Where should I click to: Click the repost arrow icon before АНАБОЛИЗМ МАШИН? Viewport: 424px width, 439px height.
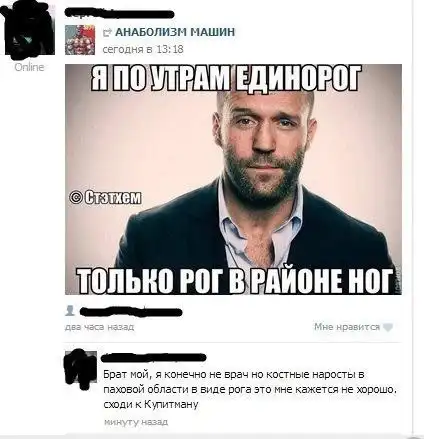pyautogui.click(x=108, y=33)
